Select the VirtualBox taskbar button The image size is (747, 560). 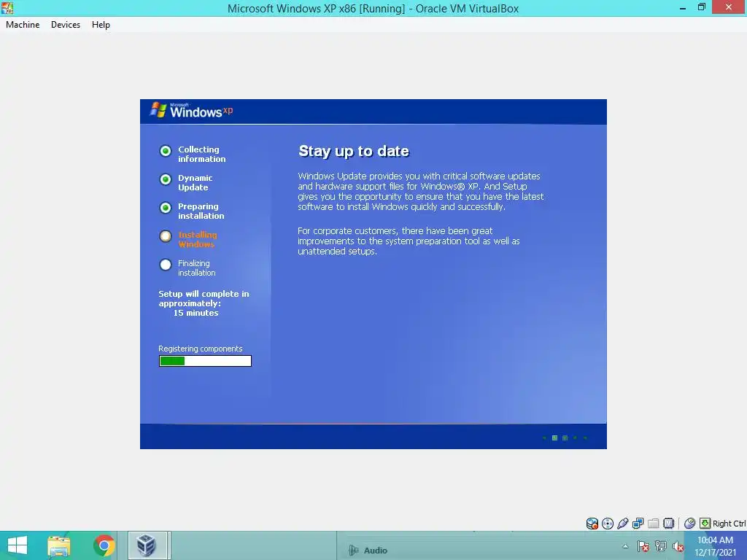[x=147, y=545]
